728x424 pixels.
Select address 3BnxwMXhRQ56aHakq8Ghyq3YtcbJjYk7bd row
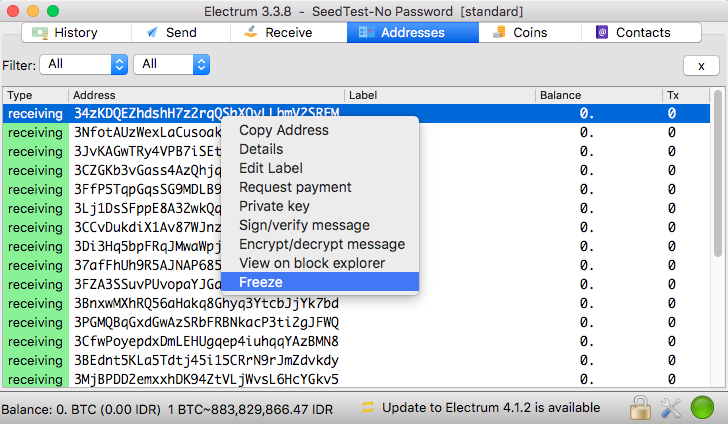(356, 303)
